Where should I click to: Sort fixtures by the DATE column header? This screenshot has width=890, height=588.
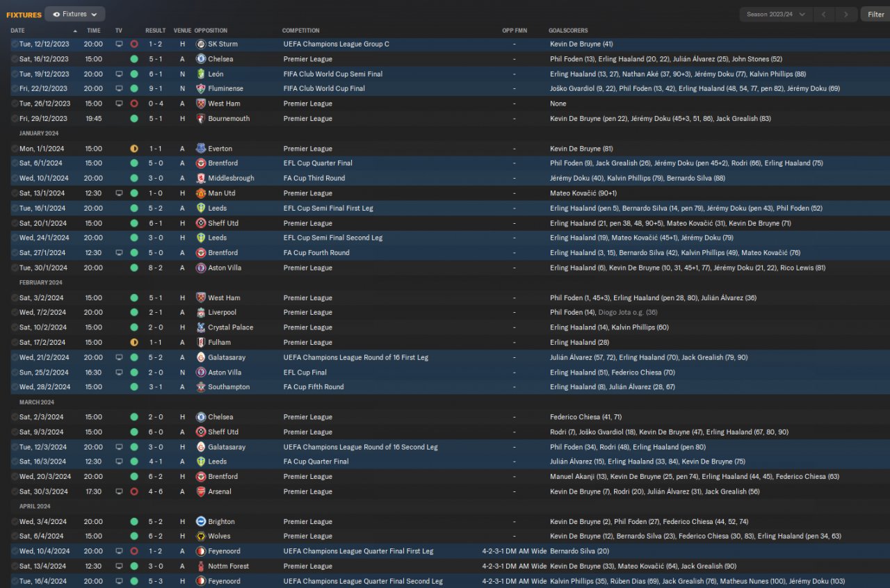click(17, 31)
